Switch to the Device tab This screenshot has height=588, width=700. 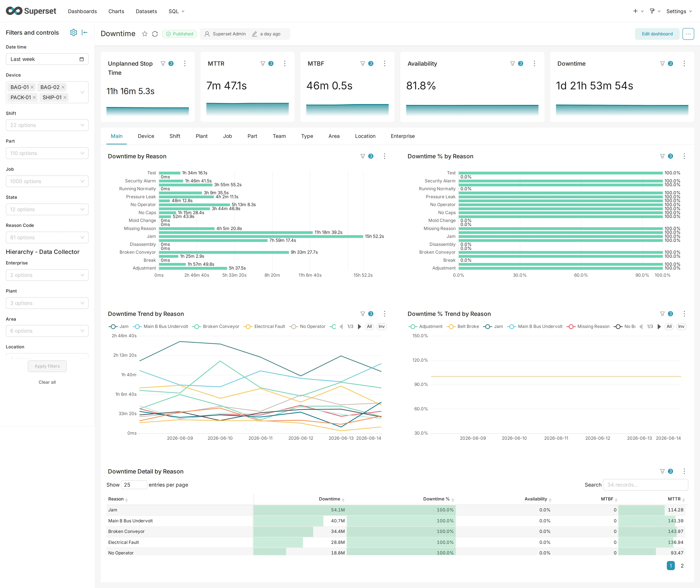coord(146,136)
